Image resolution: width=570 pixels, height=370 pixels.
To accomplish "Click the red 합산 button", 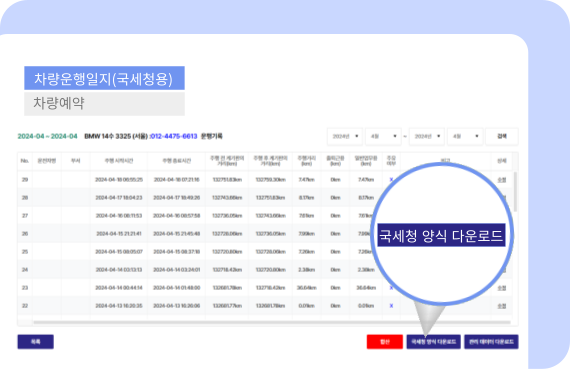I will (385, 342).
